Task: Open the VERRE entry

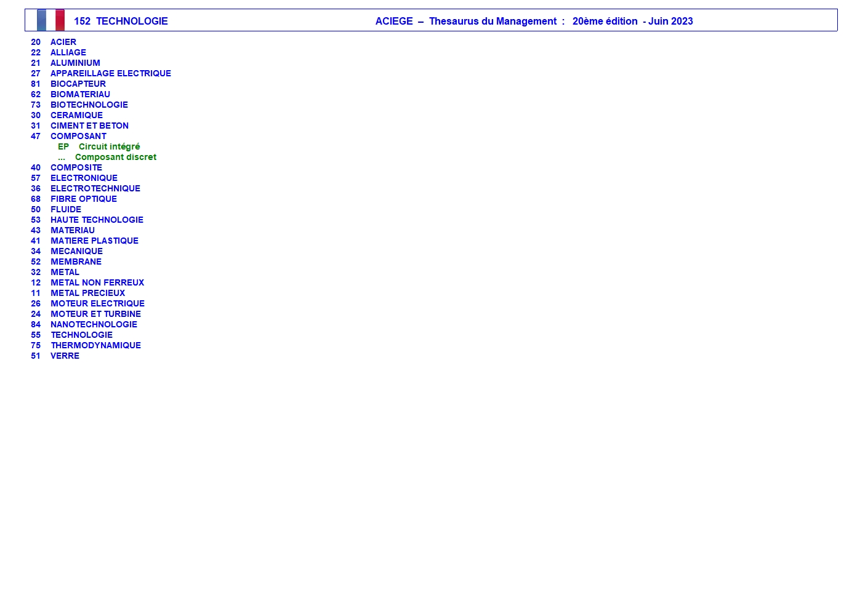Action: tap(65, 356)
